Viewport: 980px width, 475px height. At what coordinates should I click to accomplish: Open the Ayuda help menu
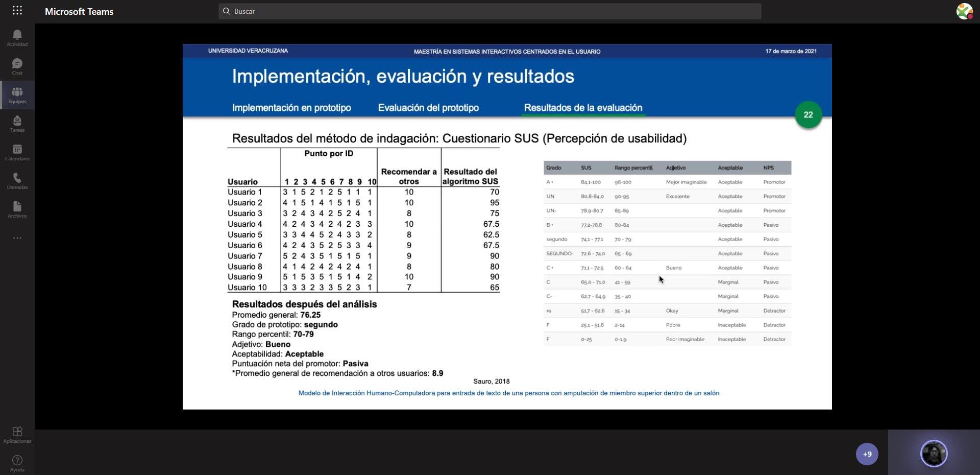click(x=17, y=463)
